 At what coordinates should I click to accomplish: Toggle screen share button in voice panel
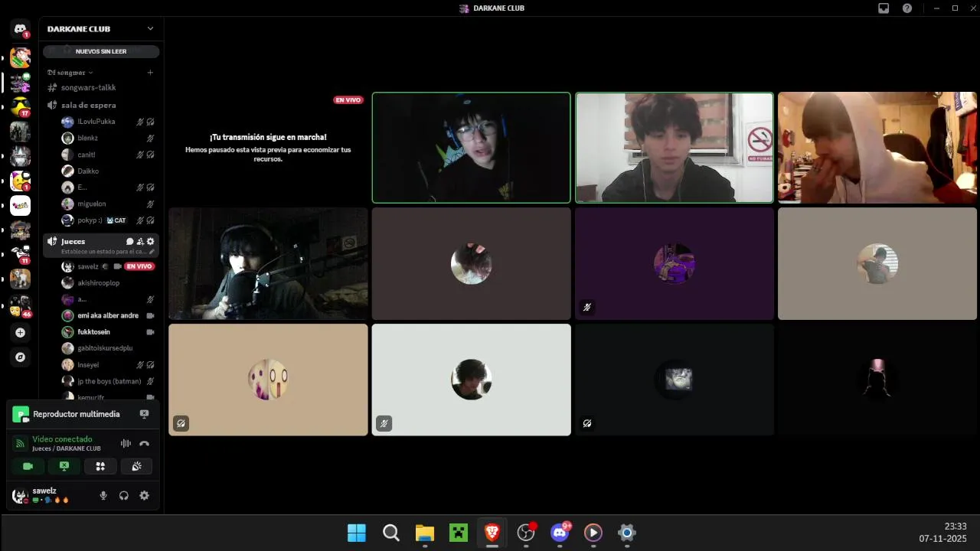(x=64, y=466)
